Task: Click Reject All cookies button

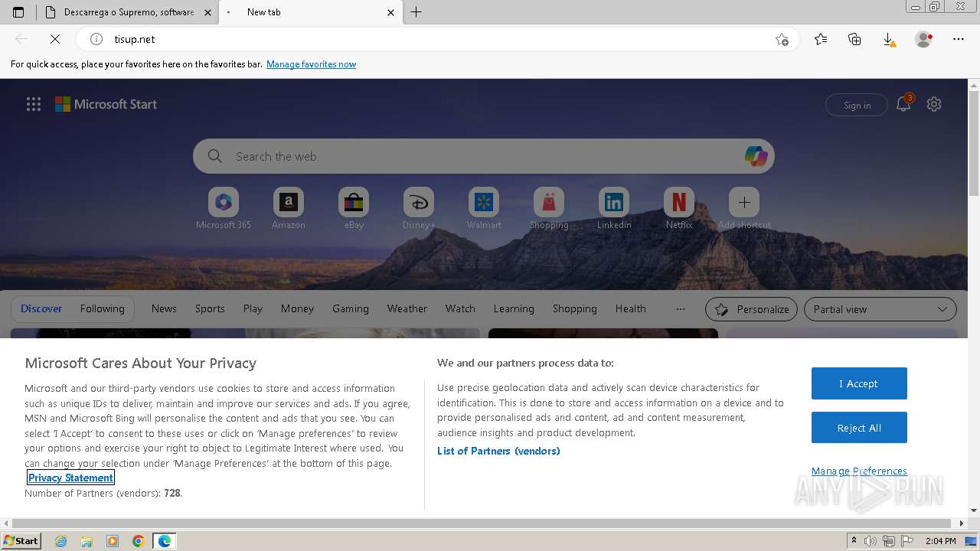Action: point(859,428)
